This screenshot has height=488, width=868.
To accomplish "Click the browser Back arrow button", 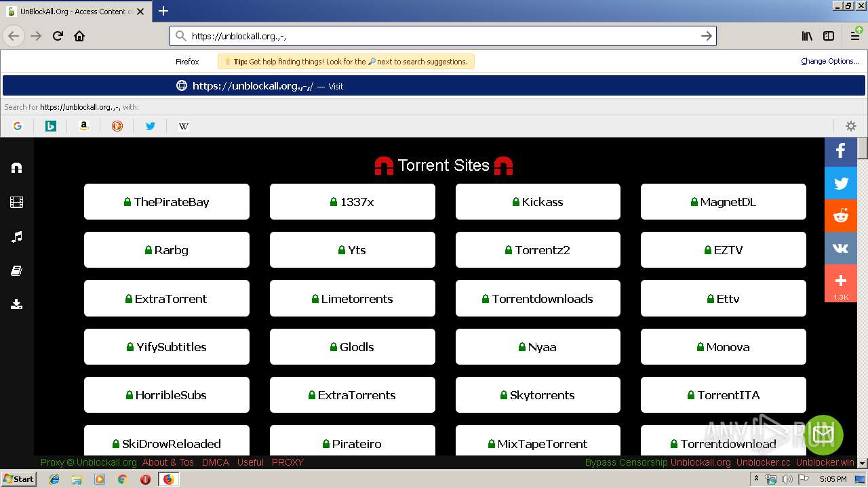I will tap(14, 36).
